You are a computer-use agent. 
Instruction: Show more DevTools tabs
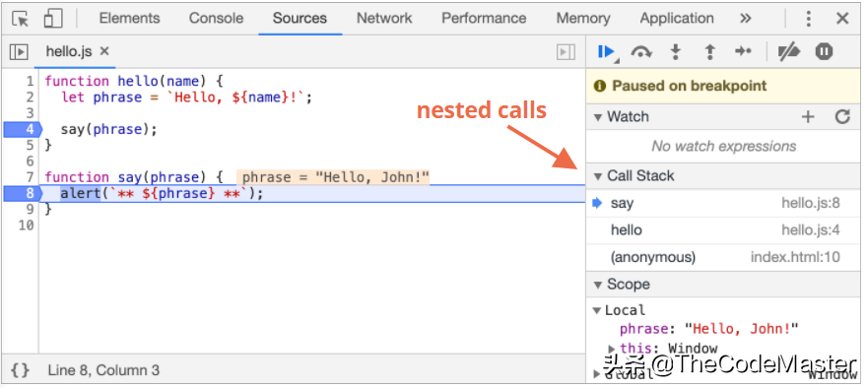(x=745, y=19)
